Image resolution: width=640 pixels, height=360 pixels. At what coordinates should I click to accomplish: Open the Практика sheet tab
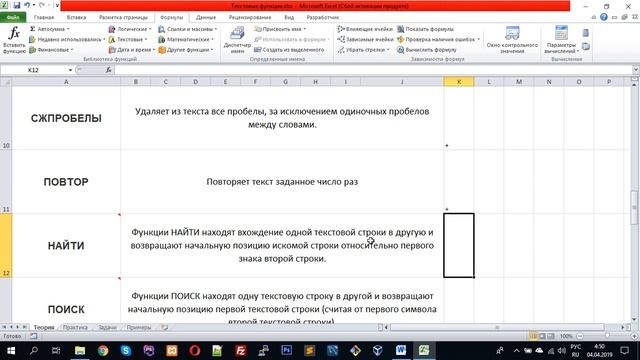(75, 327)
